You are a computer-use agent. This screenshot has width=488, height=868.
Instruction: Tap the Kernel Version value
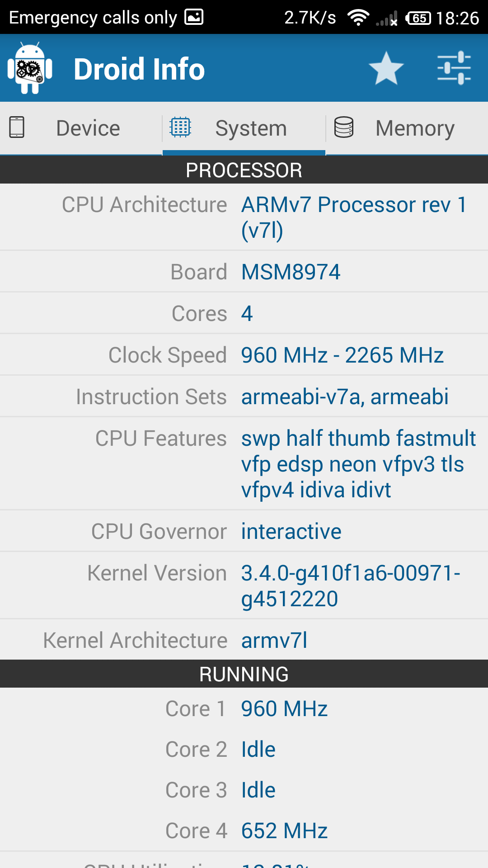click(351, 585)
